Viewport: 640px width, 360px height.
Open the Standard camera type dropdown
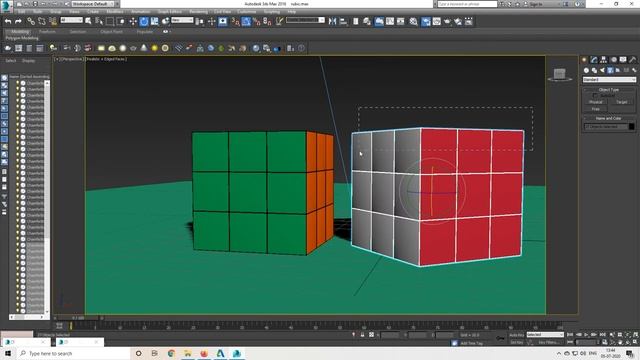[609, 80]
